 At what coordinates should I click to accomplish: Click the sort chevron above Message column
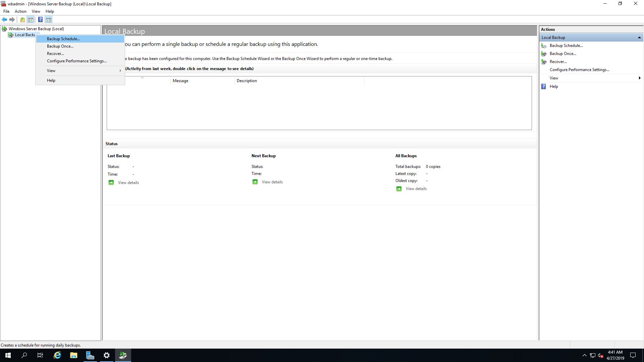tap(142, 77)
